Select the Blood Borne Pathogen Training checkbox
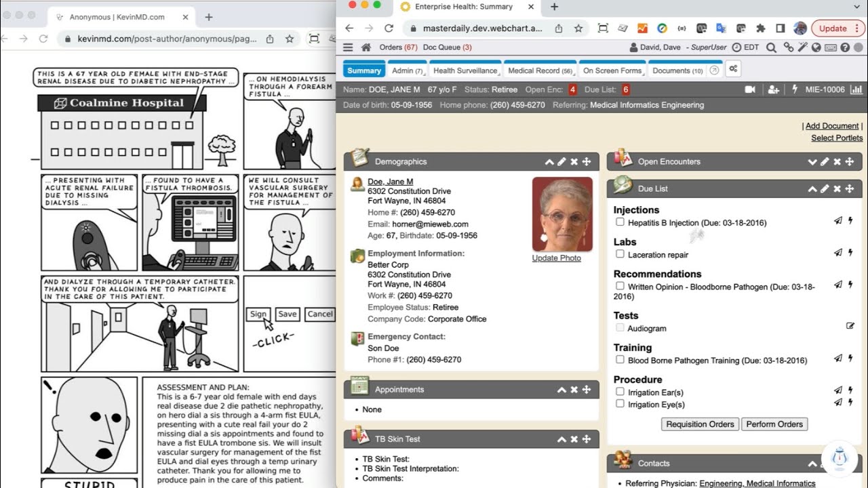The height and width of the screenshot is (488, 868). point(620,360)
